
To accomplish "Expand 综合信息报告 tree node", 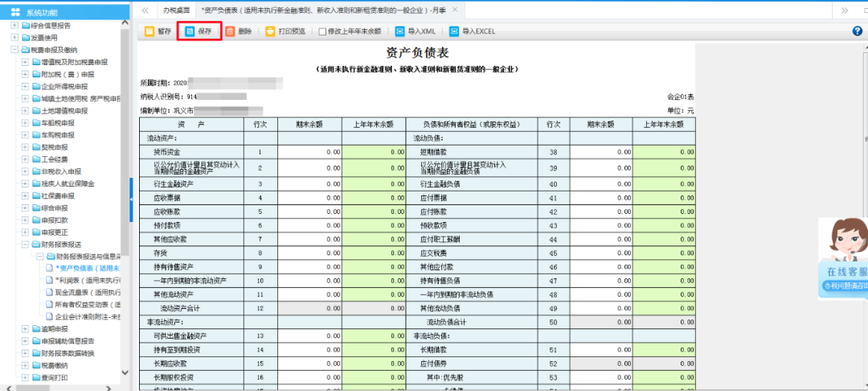I will coord(14,26).
